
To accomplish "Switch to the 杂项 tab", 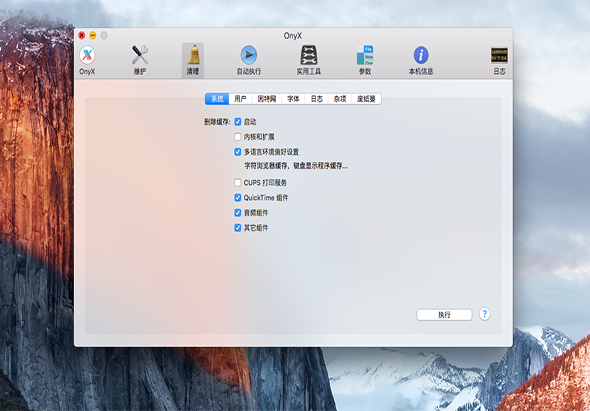I will (340, 99).
